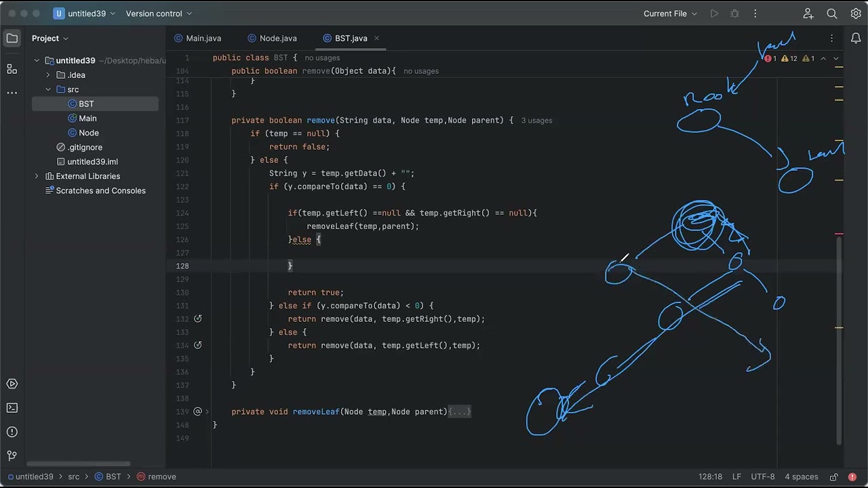Image resolution: width=868 pixels, height=488 pixels.
Task: Expand the folded removeLeaf method on line 139
Action: point(207,411)
